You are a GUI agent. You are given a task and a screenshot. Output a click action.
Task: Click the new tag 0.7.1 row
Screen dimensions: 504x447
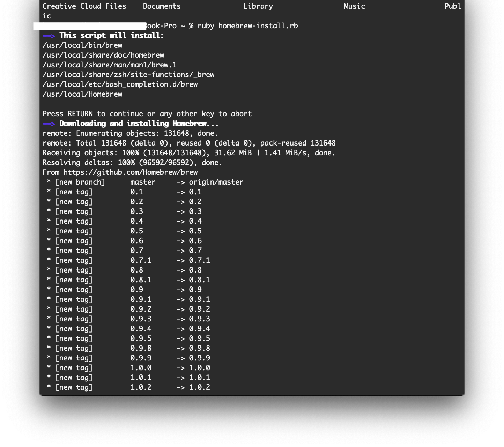(x=128, y=260)
